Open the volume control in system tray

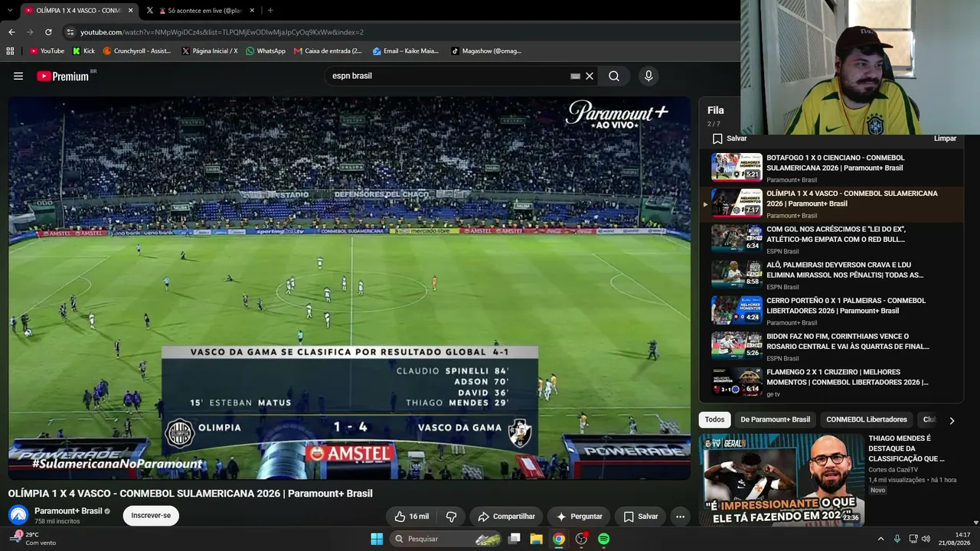pos(926,539)
